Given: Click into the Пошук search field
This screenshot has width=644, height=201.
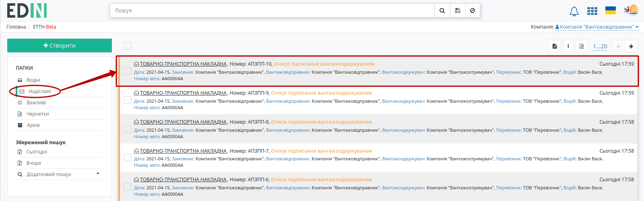Looking at the screenshot, I should pyautogui.click(x=272, y=10).
